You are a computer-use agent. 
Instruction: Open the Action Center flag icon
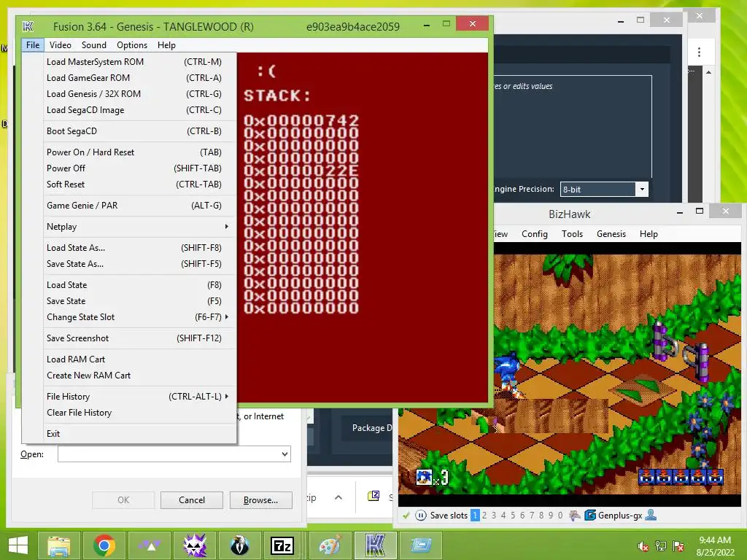point(678,545)
